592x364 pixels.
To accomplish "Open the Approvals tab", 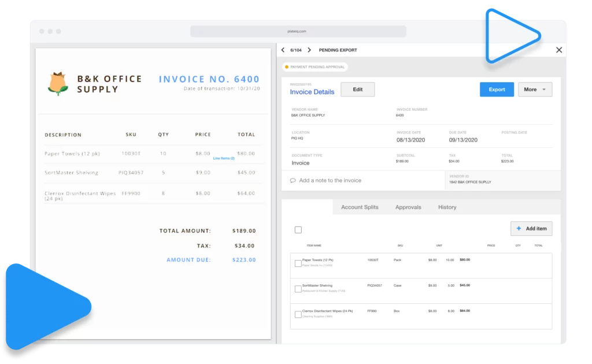I will (x=408, y=207).
